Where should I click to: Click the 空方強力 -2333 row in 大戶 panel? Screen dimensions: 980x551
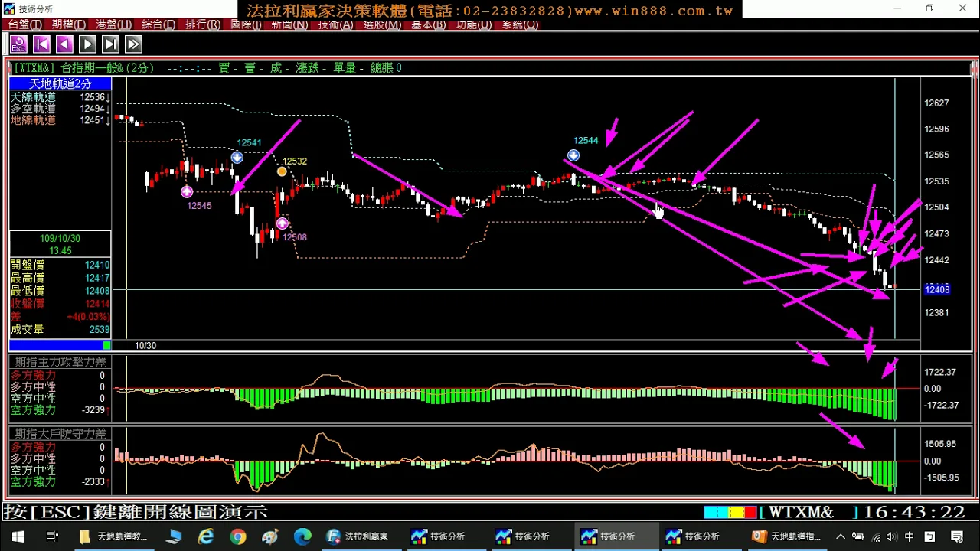tap(60, 482)
